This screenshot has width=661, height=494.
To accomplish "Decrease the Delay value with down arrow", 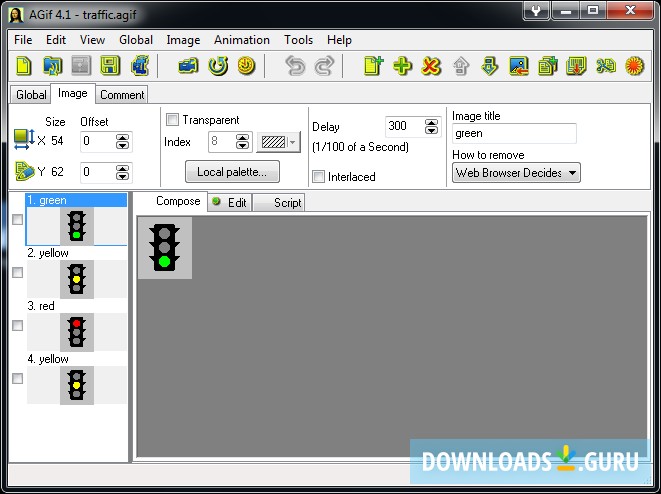I will (x=431, y=130).
